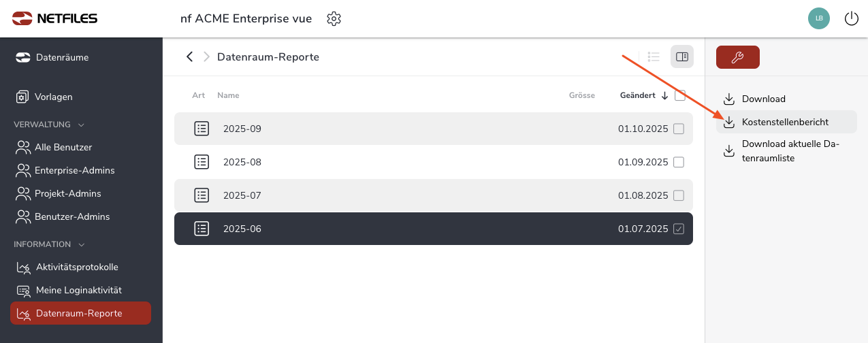Go back with the left chevron
Viewport: 868px width, 343px height.
tap(190, 56)
